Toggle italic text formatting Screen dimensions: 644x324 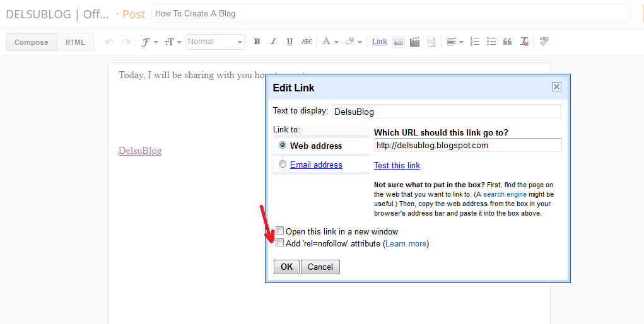pos(273,42)
